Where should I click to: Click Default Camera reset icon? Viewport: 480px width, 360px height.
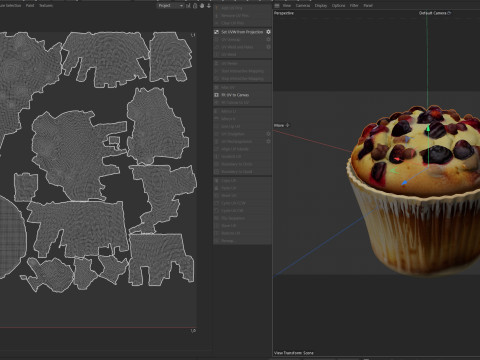[449, 13]
